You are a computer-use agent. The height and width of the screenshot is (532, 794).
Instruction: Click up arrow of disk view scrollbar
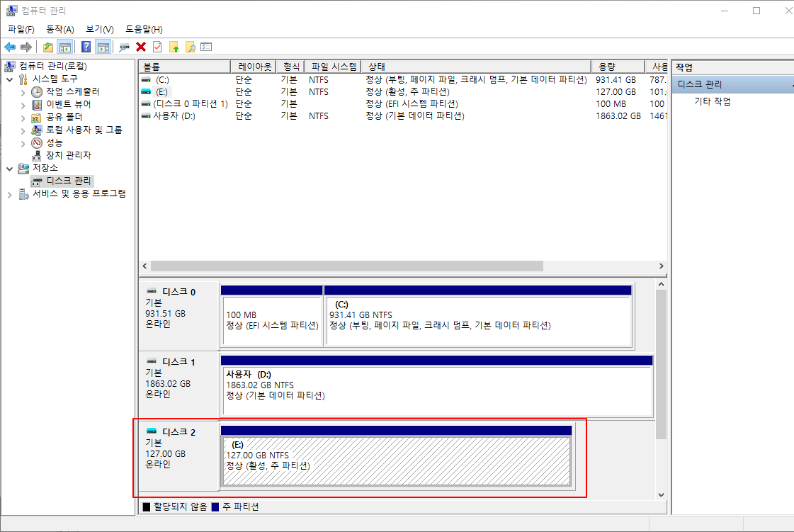pos(662,284)
